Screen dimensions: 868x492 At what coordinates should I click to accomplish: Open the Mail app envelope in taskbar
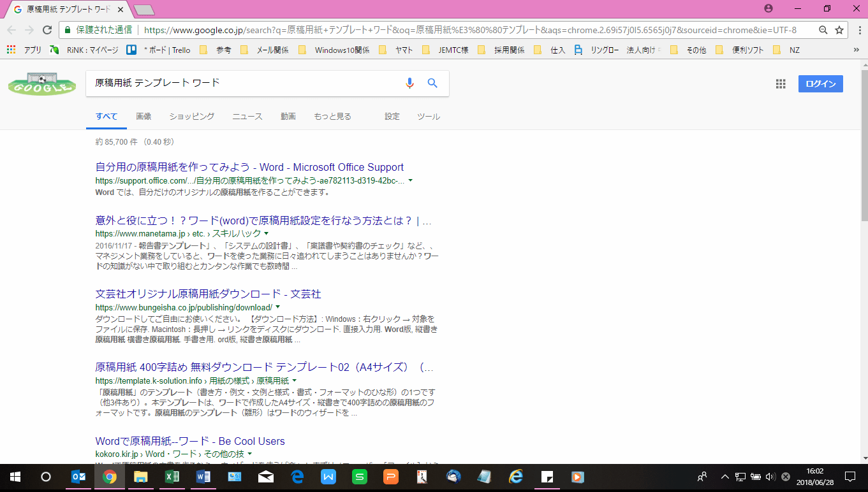point(266,477)
